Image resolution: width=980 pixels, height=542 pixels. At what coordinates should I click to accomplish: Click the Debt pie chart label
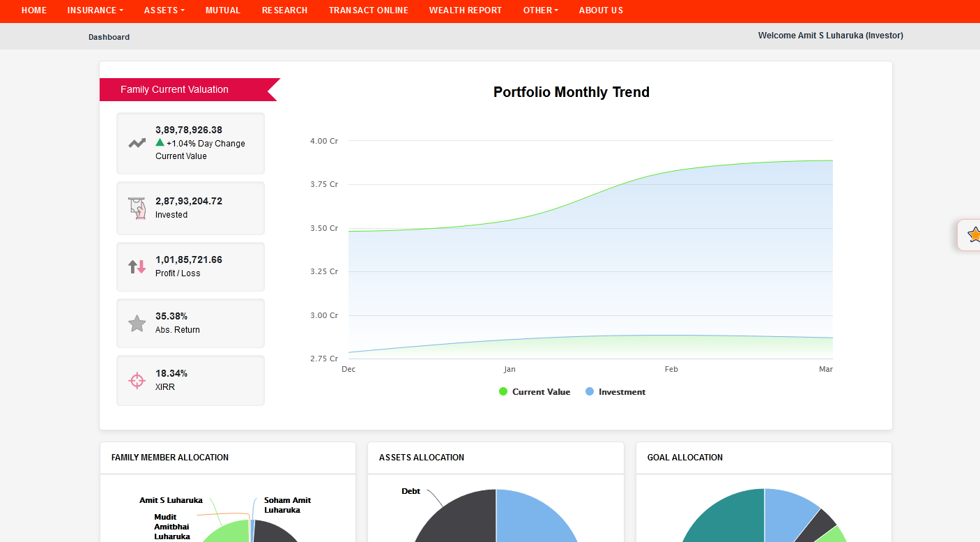[411, 491]
